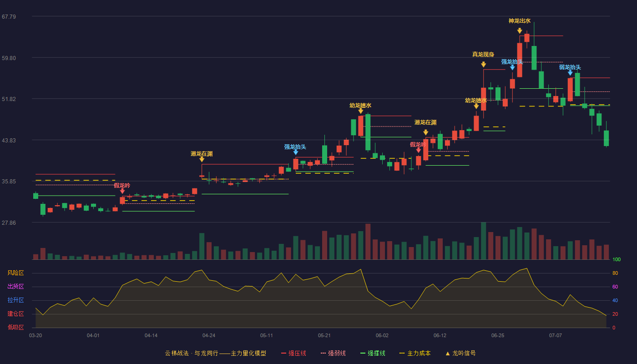The width and height of the screenshot is (637, 364).
Task: Click the 60 indicator axis label
Action: click(x=615, y=287)
